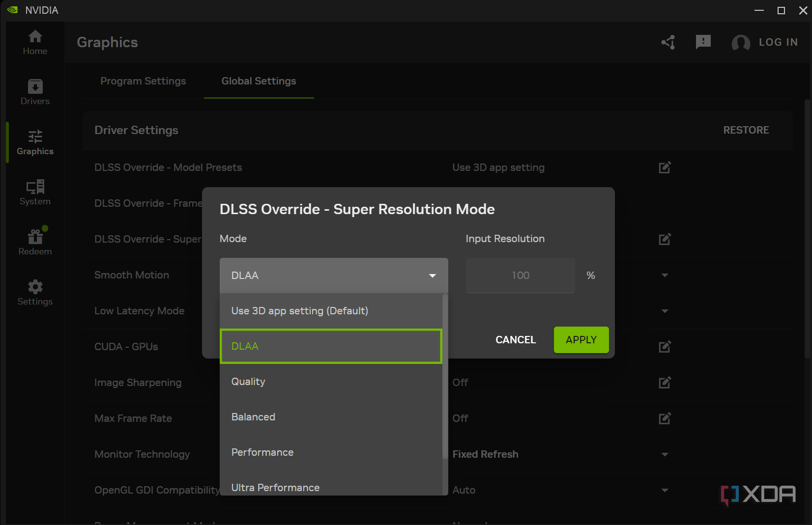
Task: Click the Use 3D app setting value
Action: [x=498, y=167]
